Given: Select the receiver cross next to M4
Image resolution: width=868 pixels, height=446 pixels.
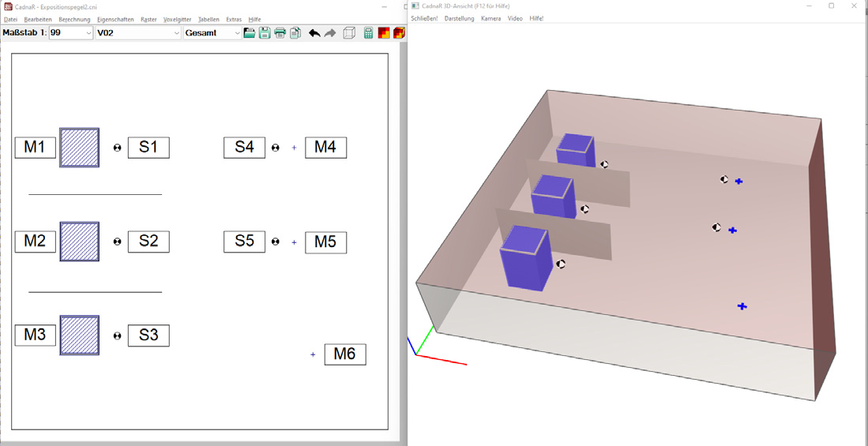Looking at the screenshot, I should [x=294, y=148].
